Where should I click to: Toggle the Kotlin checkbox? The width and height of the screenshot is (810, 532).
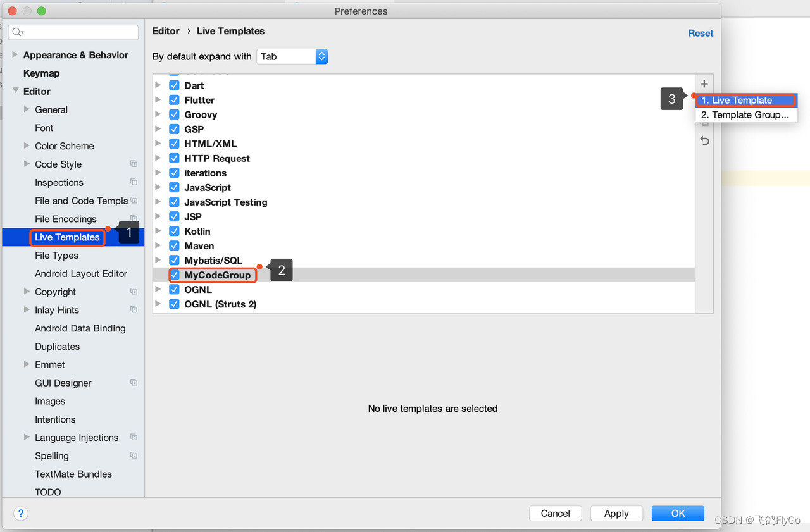tap(174, 232)
